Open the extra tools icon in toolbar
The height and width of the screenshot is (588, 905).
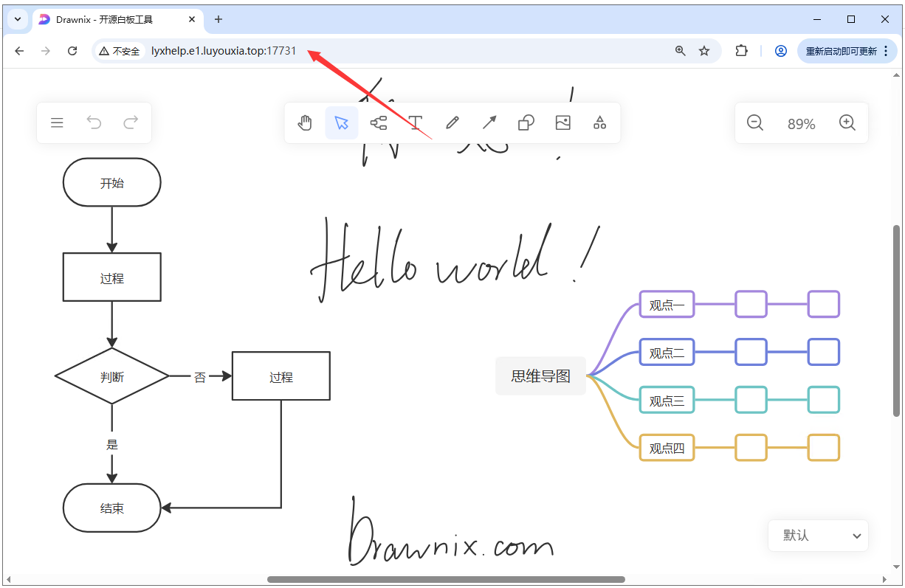[x=600, y=123]
